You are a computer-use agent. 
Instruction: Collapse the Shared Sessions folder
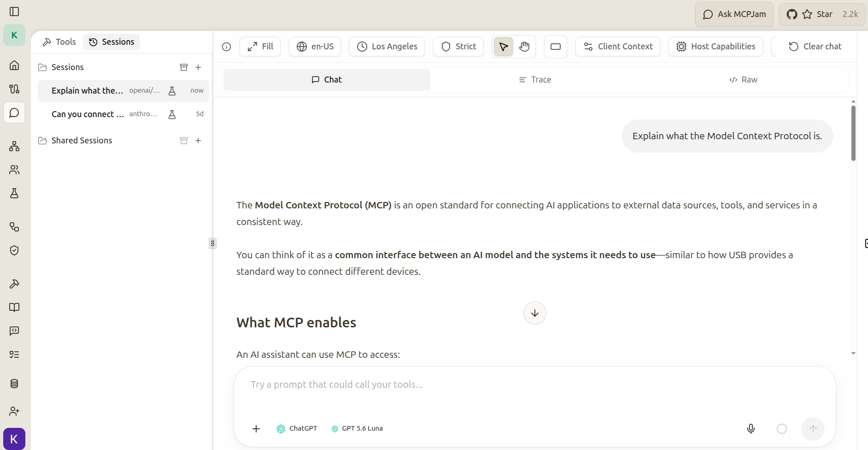pyautogui.click(x=75, y=141)
